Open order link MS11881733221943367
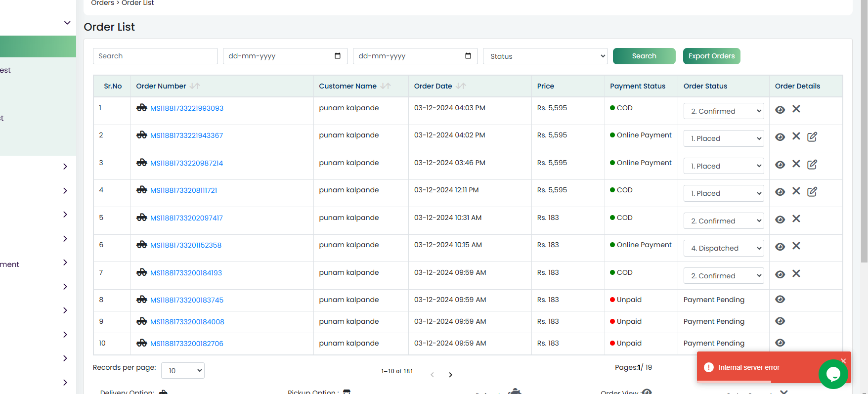Viewport: 868px width, 394px height. pyautogui.click(x=186, y=135)
